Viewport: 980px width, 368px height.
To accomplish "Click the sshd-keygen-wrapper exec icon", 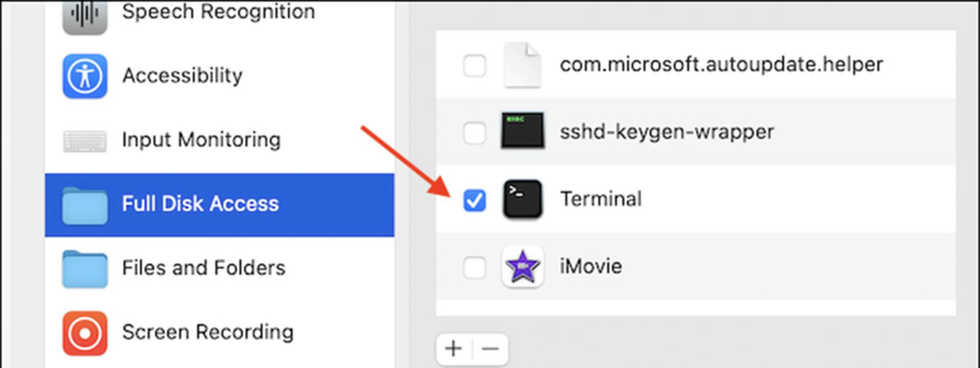I will pos(522,131).
